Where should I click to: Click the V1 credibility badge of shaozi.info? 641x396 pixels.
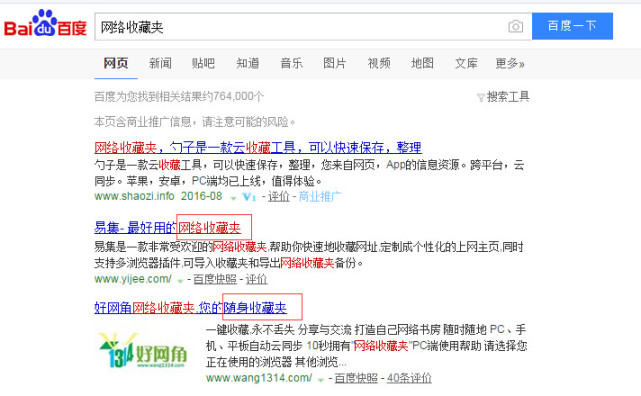coord(249,197)
